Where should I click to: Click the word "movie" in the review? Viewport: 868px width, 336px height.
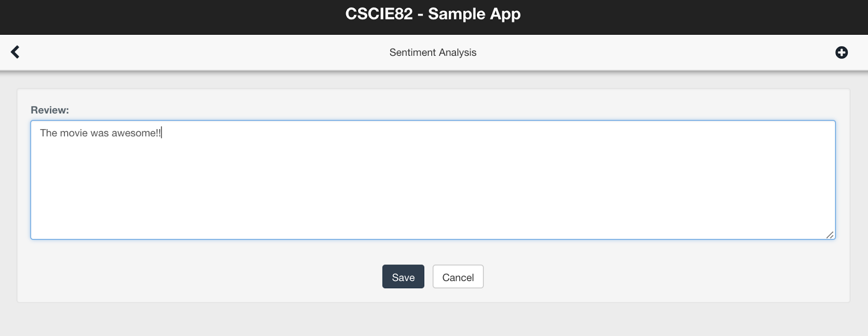tap(74, 133)
